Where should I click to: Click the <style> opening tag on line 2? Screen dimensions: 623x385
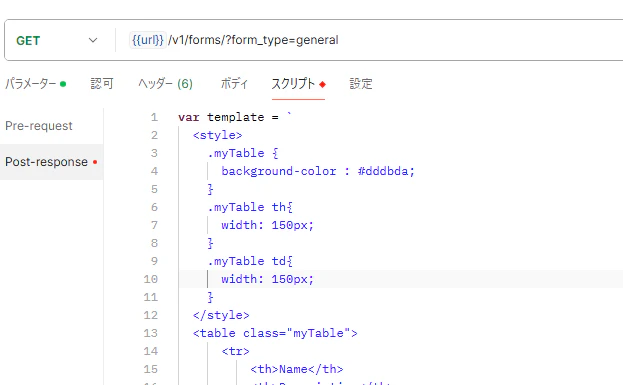pyautogui.click(x=217, y=135)
